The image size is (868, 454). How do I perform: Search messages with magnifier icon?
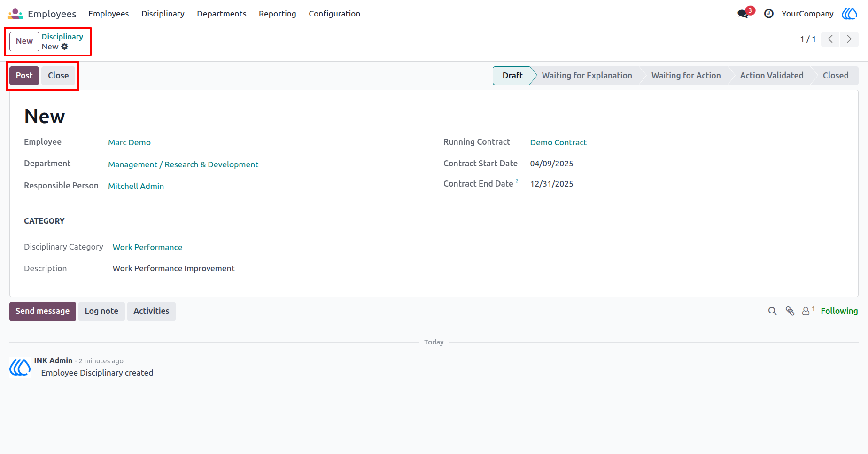pos(772,311)
